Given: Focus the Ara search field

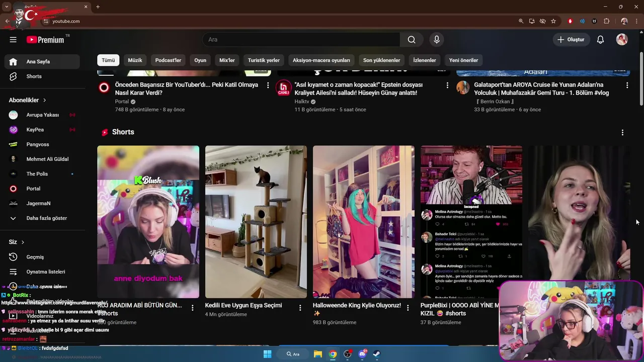Looking at the screenshot, I should click(x=301, y=40).
